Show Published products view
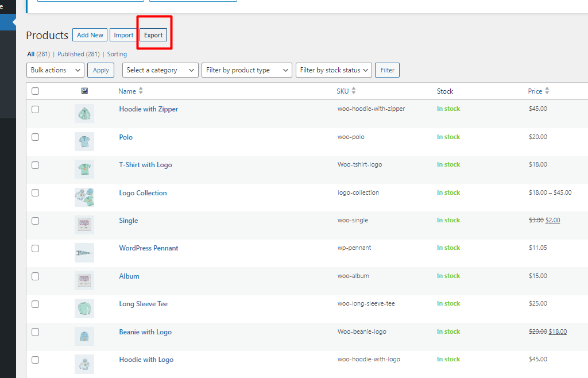588x378 pixels. (x=71, y=54)
